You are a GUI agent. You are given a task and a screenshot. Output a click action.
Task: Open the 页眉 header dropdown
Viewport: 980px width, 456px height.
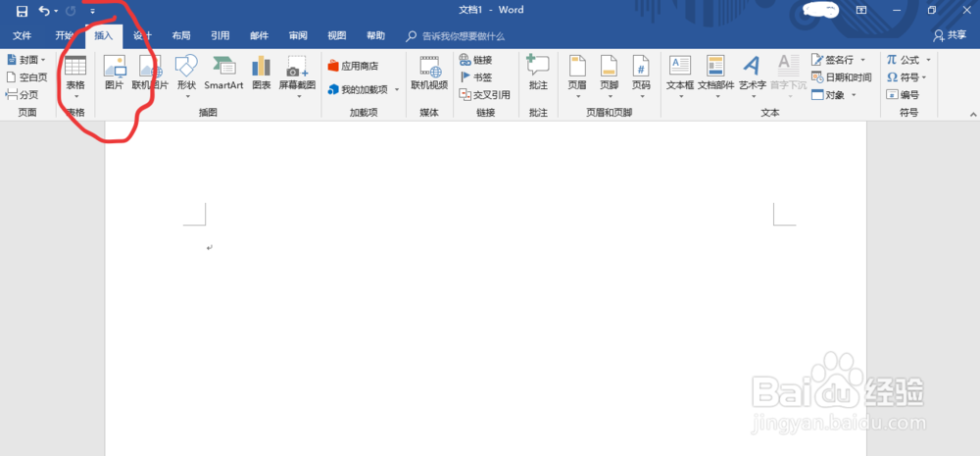tap(577, 76)
